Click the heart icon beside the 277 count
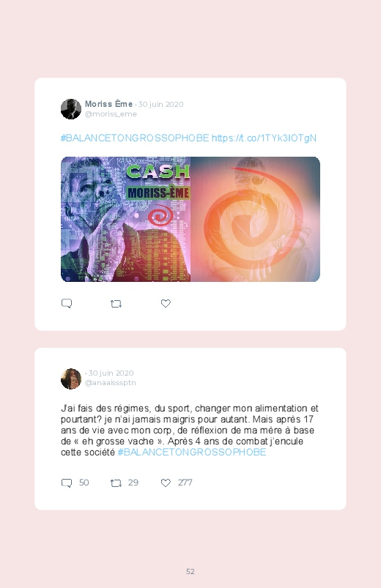Screen dimensions: 381x588 click(x=166, y=483)
